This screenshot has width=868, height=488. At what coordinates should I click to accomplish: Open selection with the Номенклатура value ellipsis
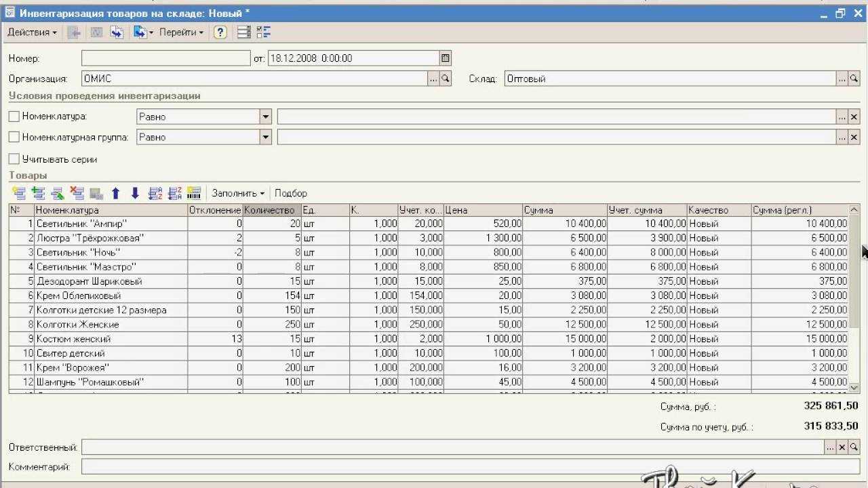pyautogui.click(x=842, y=117)
